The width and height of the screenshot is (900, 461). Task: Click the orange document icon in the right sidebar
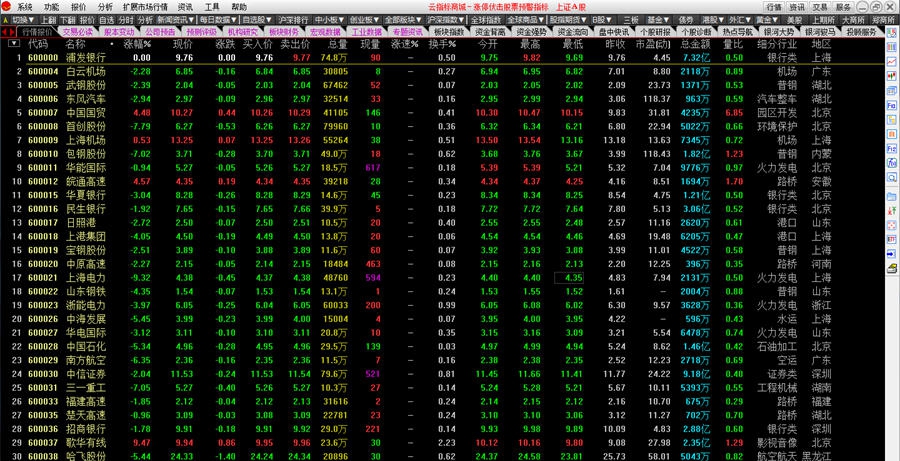pos(891,134)
